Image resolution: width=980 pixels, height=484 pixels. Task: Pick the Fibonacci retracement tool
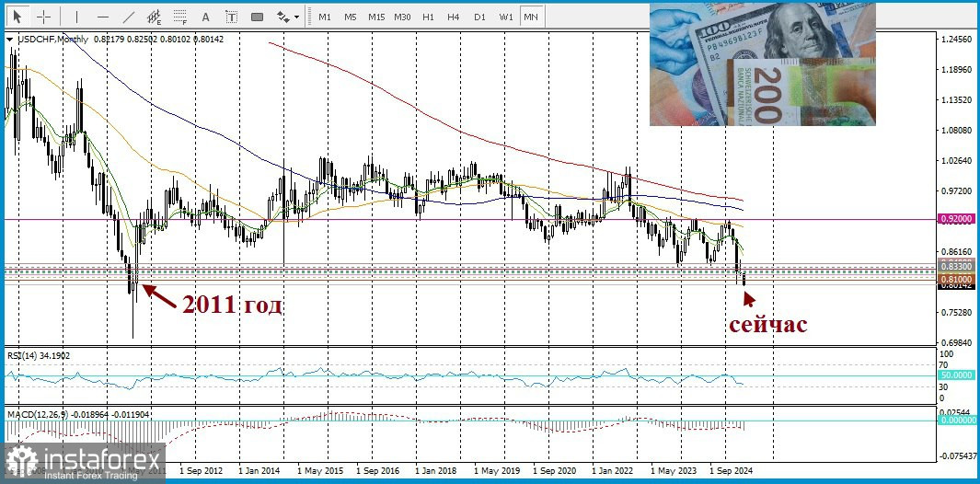(180, 17)
